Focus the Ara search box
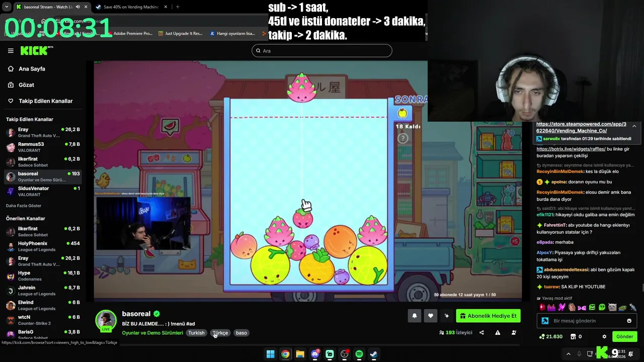The height and width of the screenshot is (362, 644). pyautogui.click(x=322, y=51)
